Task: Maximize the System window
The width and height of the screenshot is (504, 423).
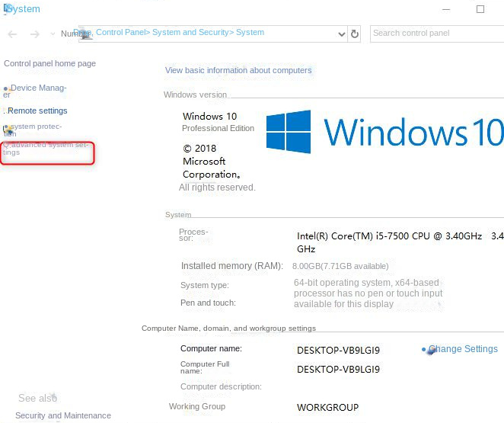Action: (480, 9)
